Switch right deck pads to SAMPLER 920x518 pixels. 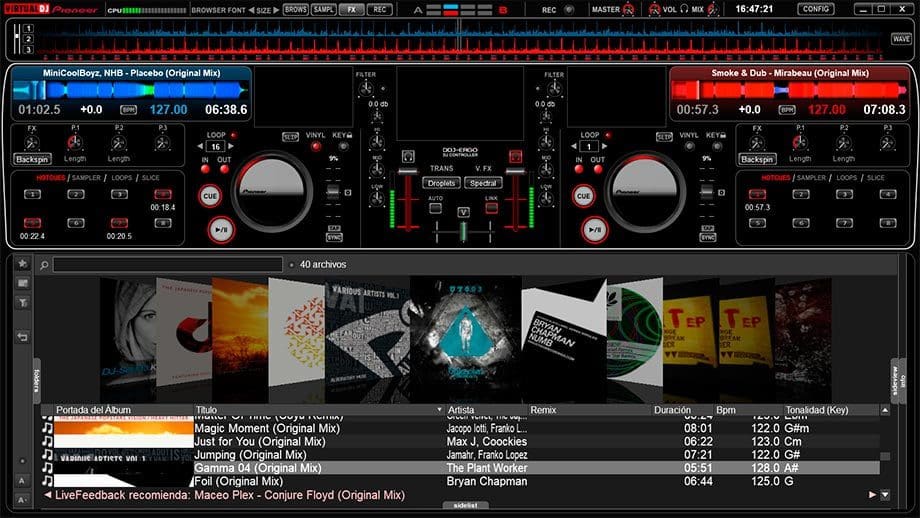tap(811, 178)
